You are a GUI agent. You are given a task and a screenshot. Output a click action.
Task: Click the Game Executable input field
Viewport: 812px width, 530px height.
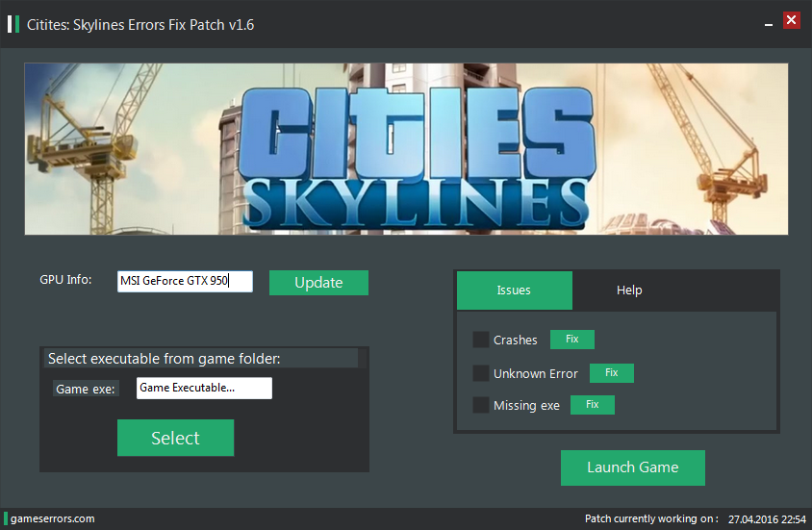(x=204, y=389)
